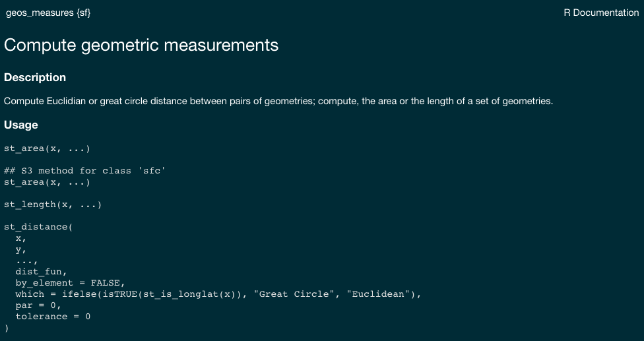The height and width of the screenshot is (341, 644).
Task: Click the which = ifelse argument line
Action: point(218,294)
